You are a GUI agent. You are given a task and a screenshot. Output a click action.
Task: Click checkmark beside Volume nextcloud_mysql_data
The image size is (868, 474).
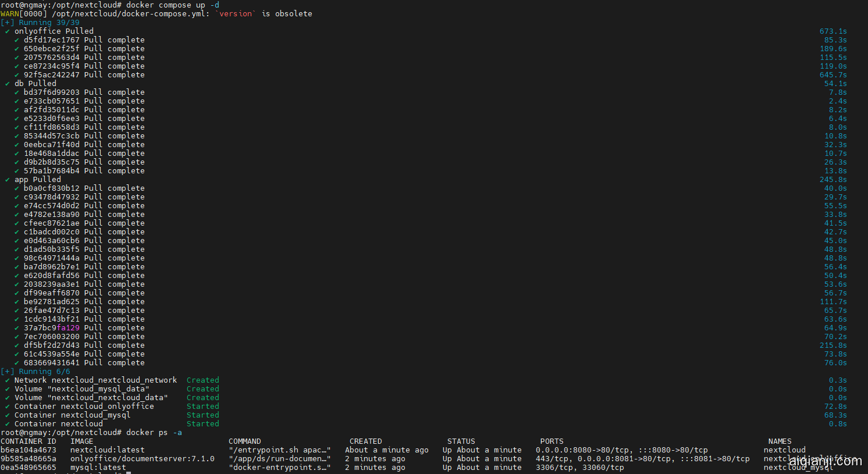7,389
